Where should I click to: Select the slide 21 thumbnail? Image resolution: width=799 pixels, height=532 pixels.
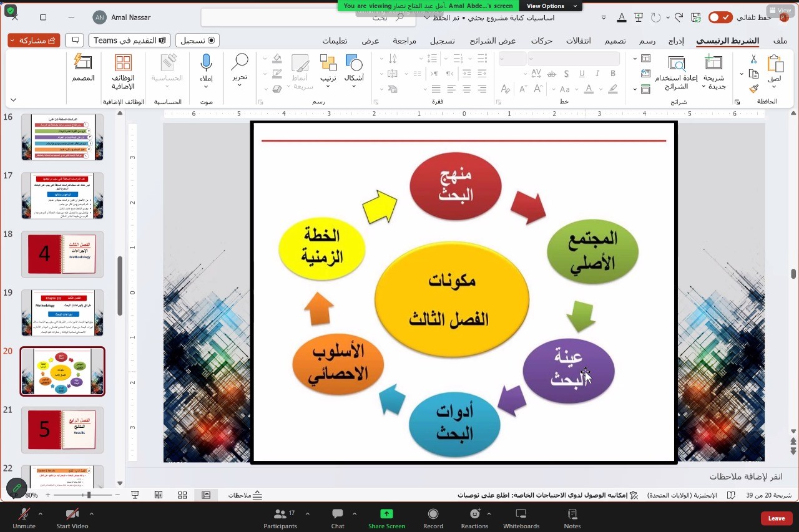62,430
